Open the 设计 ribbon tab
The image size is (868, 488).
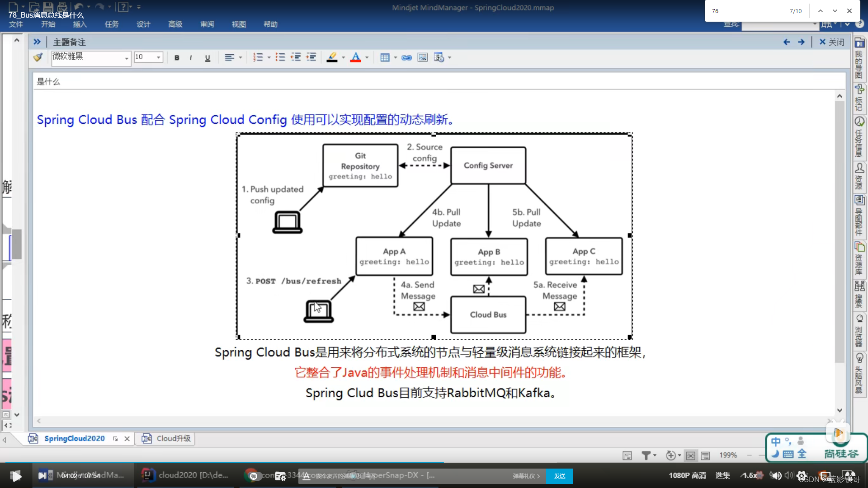click(143, 24)
